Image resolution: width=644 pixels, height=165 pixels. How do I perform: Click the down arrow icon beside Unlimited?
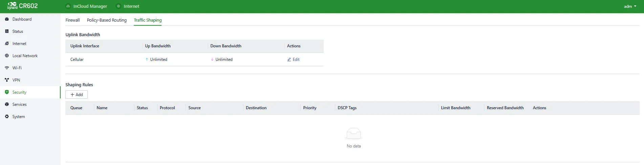point(212,60)
